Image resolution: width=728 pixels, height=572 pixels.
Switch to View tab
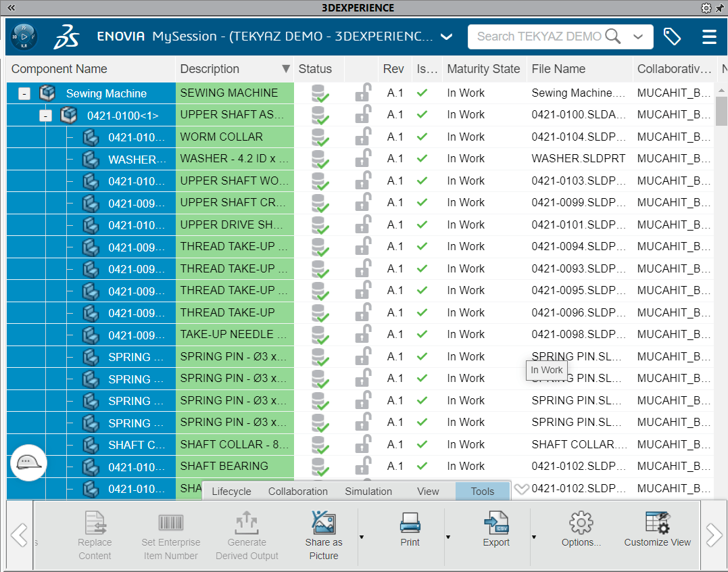point(428,492)
